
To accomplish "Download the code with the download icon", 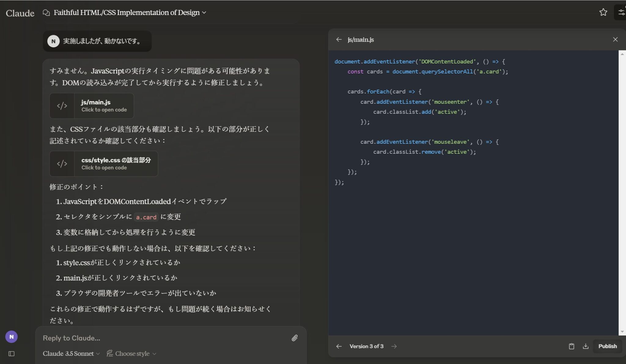I will click(586, 346).
